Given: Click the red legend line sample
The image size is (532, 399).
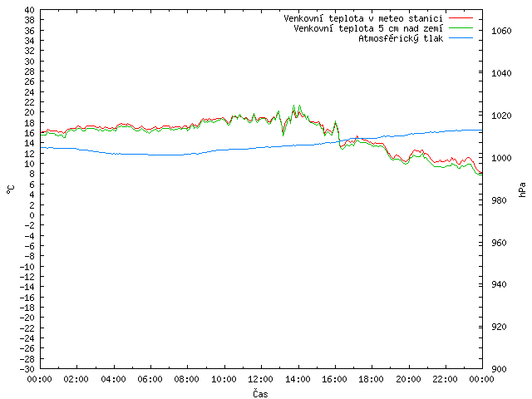Looking at the screenshot, I should click(461, 17).
